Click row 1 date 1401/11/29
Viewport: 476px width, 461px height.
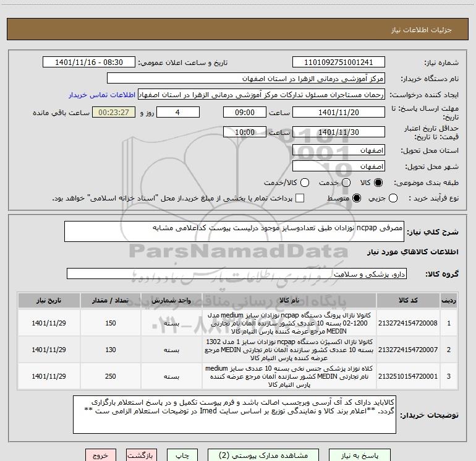[x=49, y=323]
